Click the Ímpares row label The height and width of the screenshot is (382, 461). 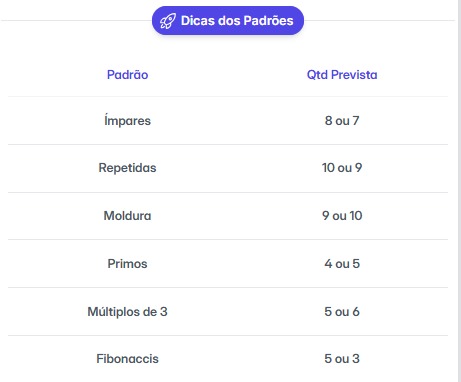pyautogui.click(x=127, y=120)
